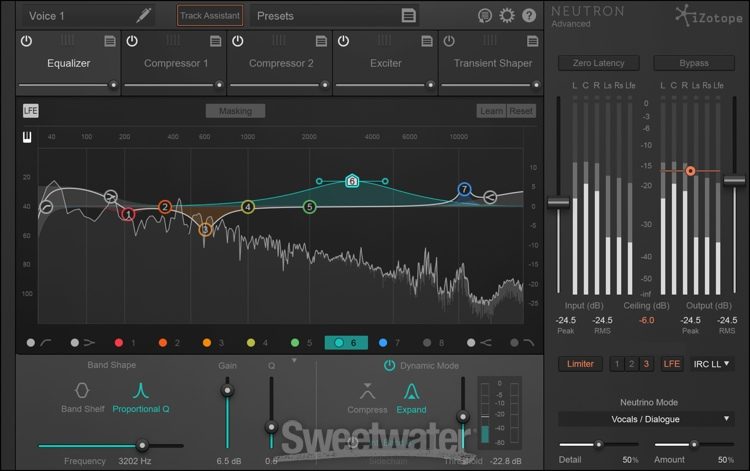Open the Equalizer module preset list icon
This screenshot has width=750, height=471.
[x=110, y=41]
